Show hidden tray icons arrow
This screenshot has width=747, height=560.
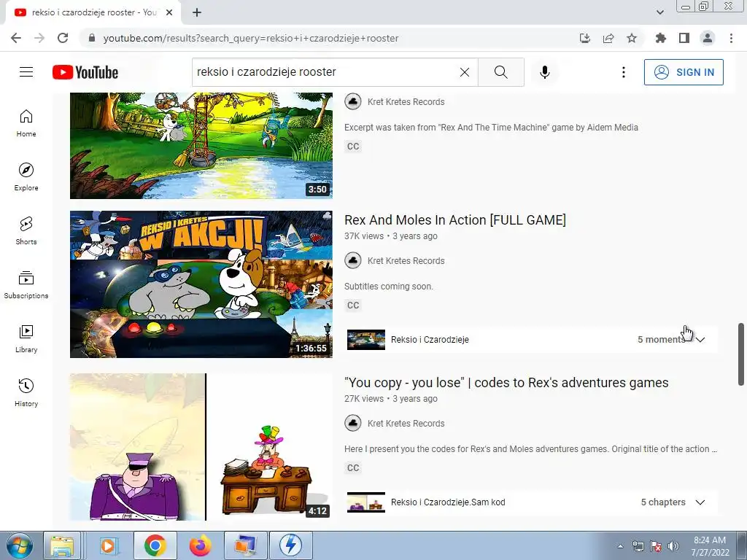(620, 546)
